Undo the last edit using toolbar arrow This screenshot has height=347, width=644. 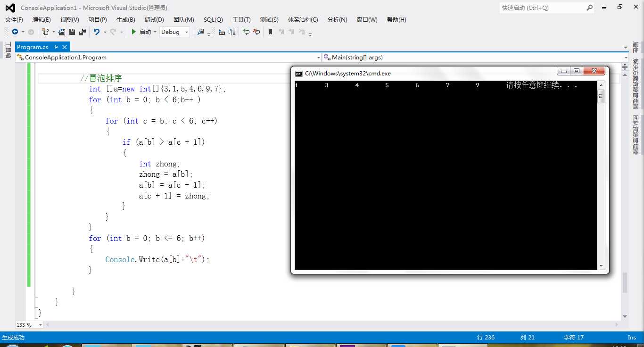point(97,32)
